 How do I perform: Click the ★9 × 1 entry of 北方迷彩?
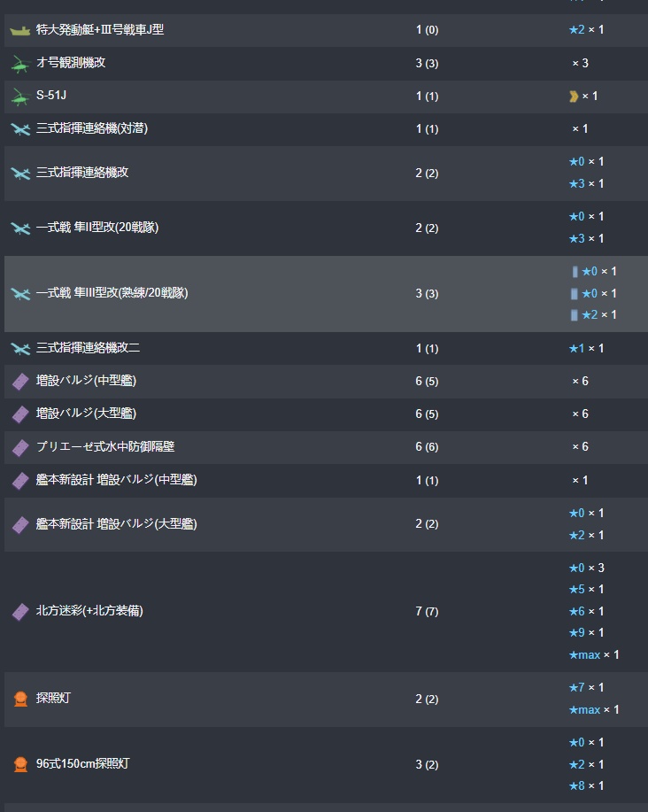coord(586,633)
